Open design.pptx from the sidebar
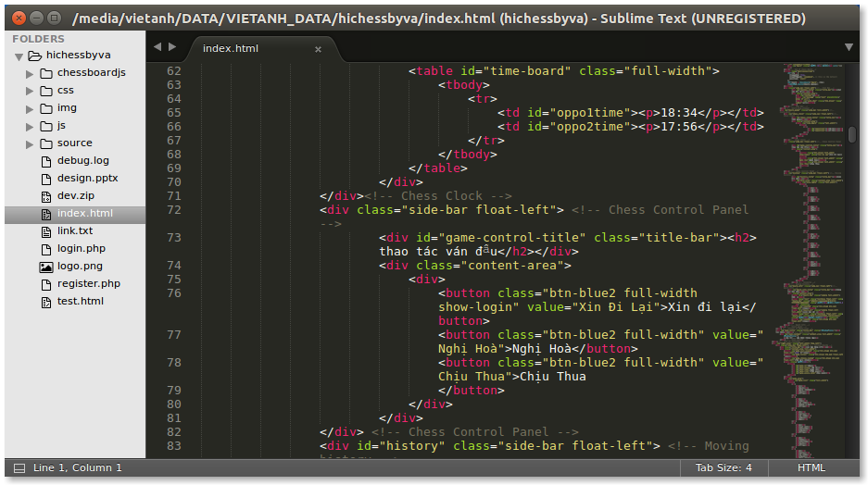The width and height of the screenshot is (868, 485). click(87, 178)
